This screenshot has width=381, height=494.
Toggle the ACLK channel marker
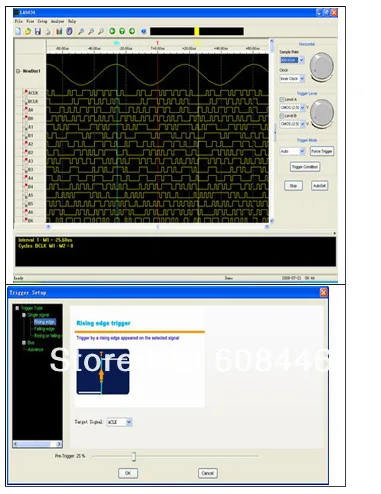pos(25,92)
